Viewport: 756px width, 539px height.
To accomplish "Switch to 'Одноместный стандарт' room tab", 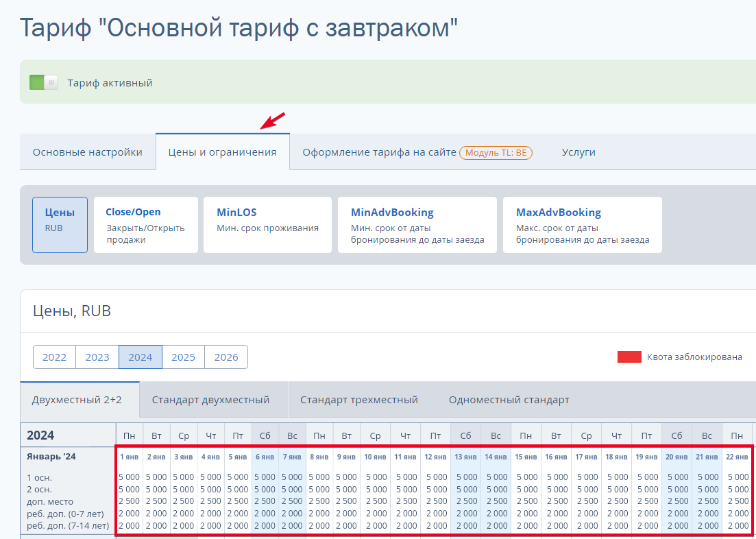I will [x=509, y=400].
